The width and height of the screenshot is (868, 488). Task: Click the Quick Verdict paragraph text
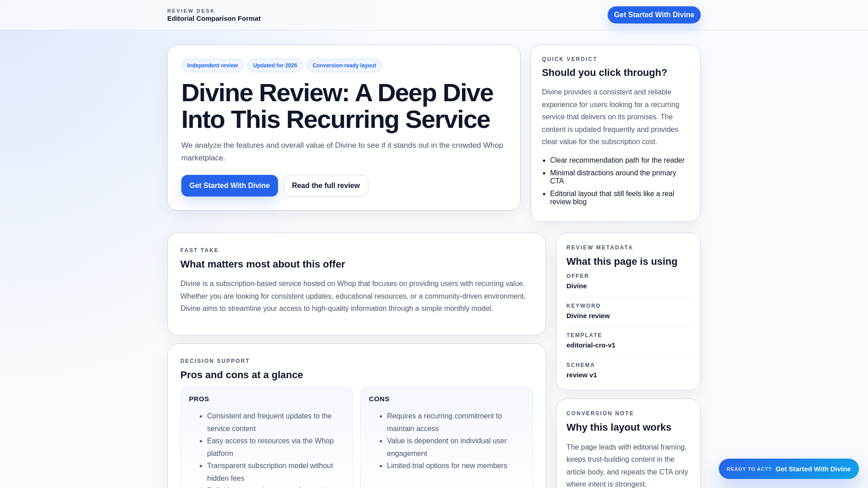[x=611, y=117]
